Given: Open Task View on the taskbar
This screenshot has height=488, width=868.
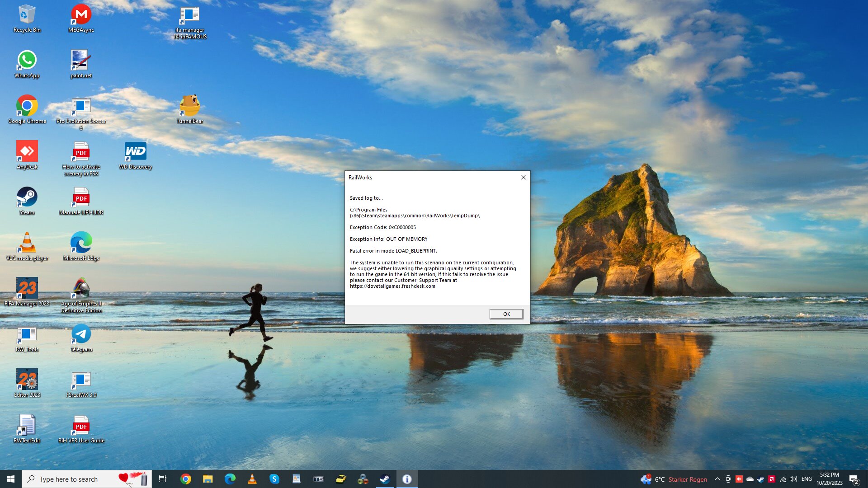Looking at the screenshot, I should click(x=163, y=479).
